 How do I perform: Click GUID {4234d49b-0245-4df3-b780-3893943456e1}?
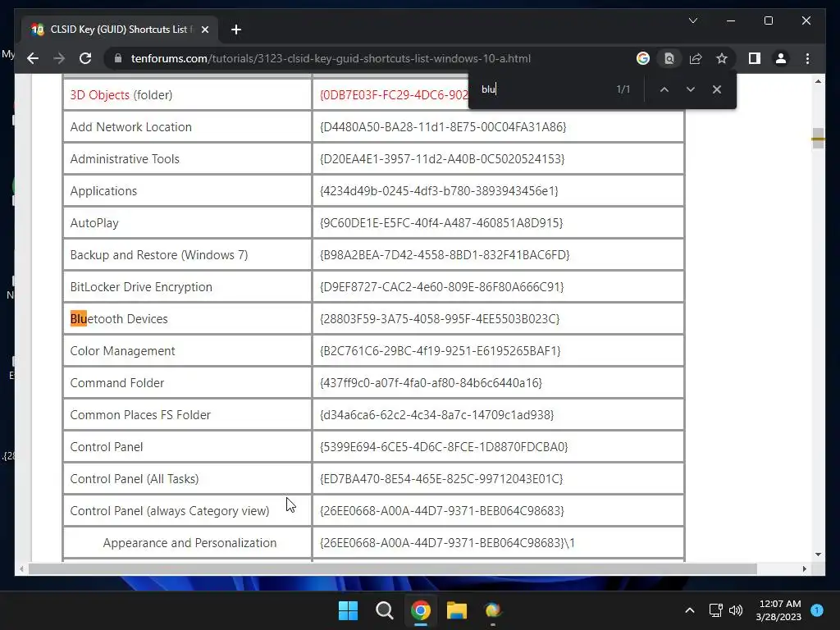[439, 190]
